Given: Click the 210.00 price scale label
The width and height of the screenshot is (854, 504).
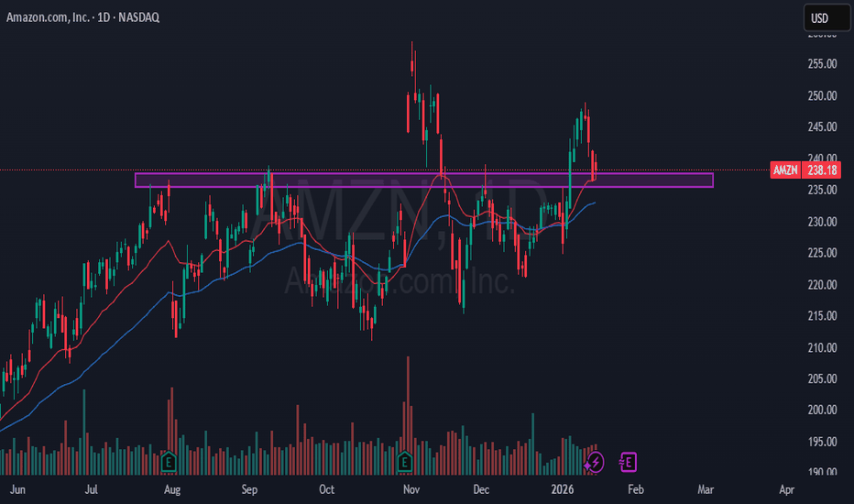Looking at the screenshot, I should tap(820, 347).
